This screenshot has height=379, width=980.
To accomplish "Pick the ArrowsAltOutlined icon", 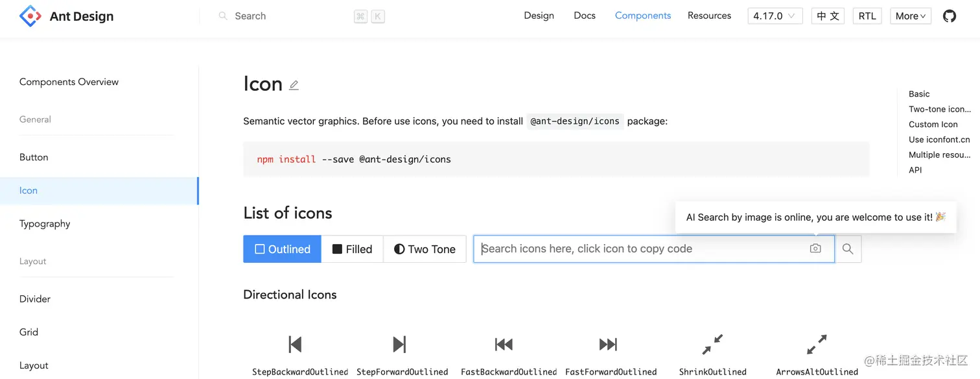I will (817, 345).
